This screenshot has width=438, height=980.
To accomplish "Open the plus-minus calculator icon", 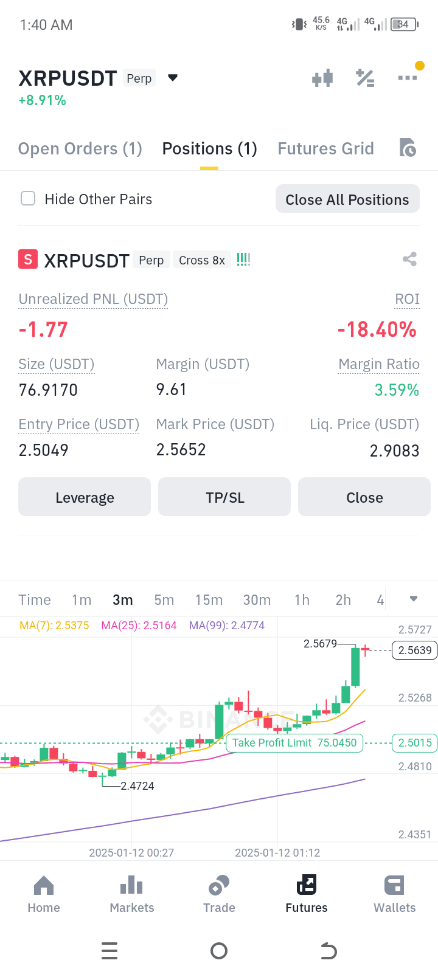I will pos(365,78).
